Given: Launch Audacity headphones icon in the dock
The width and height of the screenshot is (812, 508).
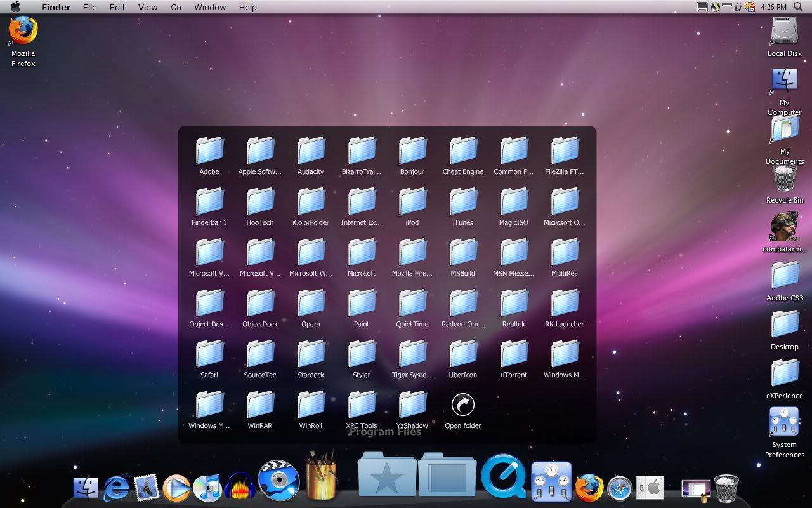Looking at the screenshot, I should tap(240, 487).
